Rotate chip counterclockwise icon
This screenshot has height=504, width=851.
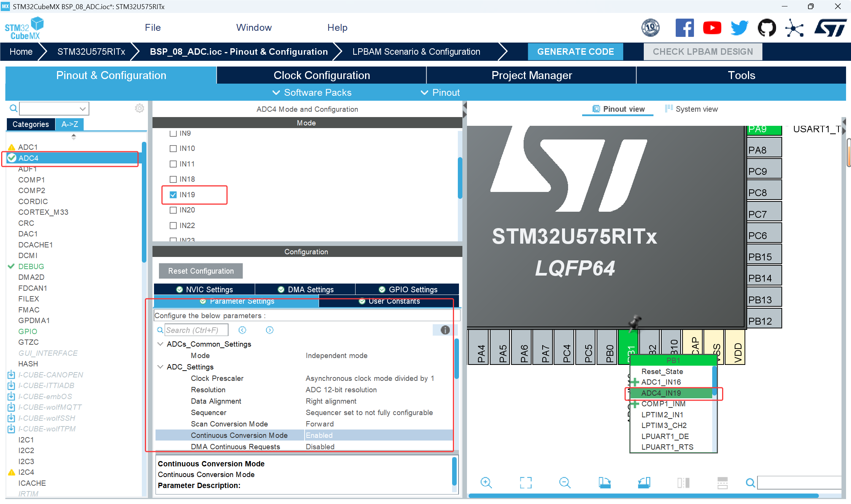click(x=644, y=483)
